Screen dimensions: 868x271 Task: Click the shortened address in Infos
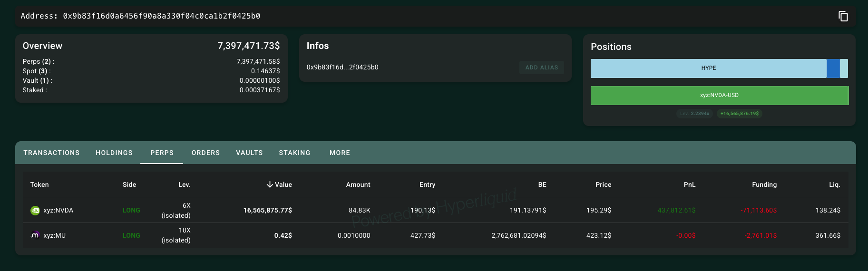point(342,68)
